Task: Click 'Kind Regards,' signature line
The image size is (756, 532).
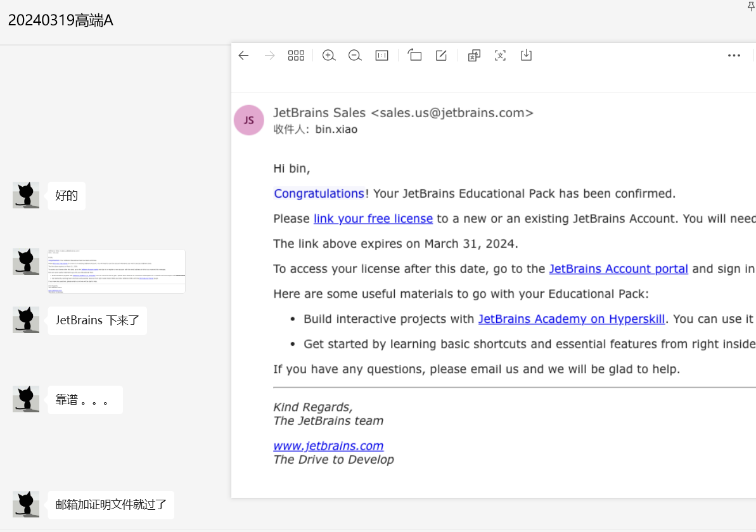Action: 313,407
